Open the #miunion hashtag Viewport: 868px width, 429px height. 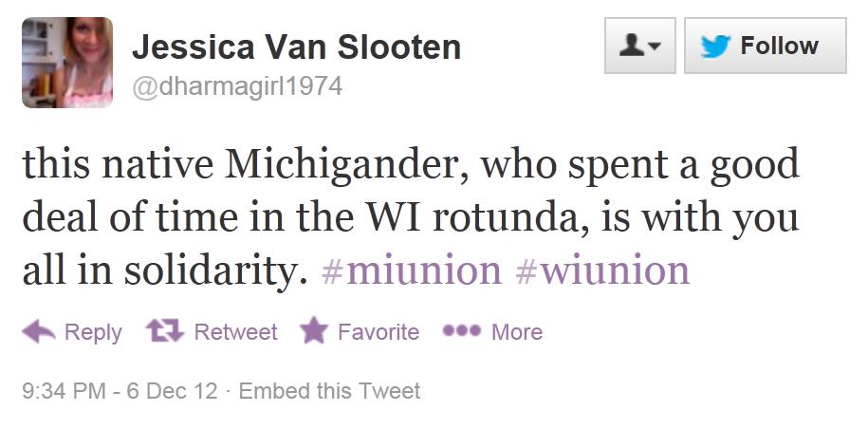(x=412, y=271)
